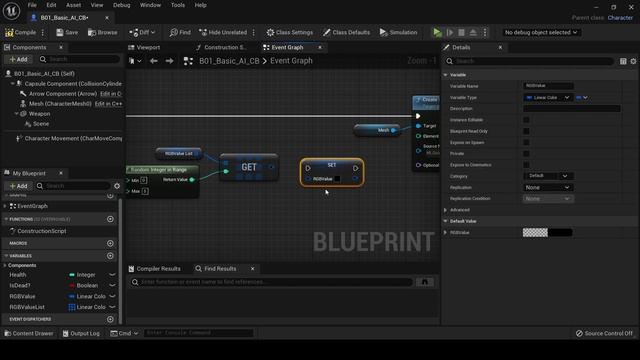This screenshot has height=360, width=640.
Task: Compile the blueprint from the toolbar
Action: click(20, 32)
